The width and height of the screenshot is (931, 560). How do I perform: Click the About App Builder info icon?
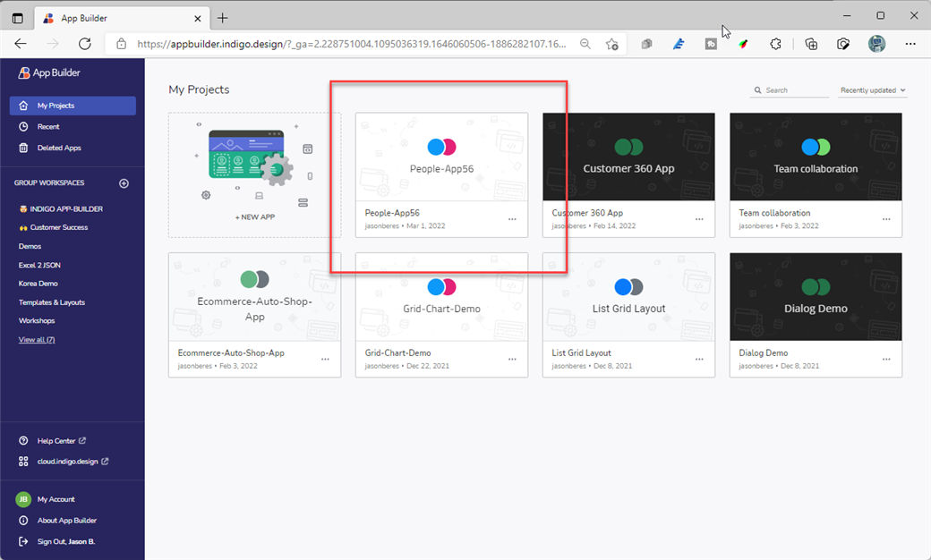tap(24, 521)
